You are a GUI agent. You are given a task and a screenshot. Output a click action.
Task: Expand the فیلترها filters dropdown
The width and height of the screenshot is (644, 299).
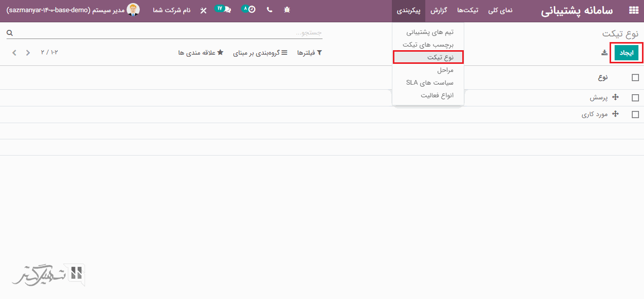tap(309, 53)
